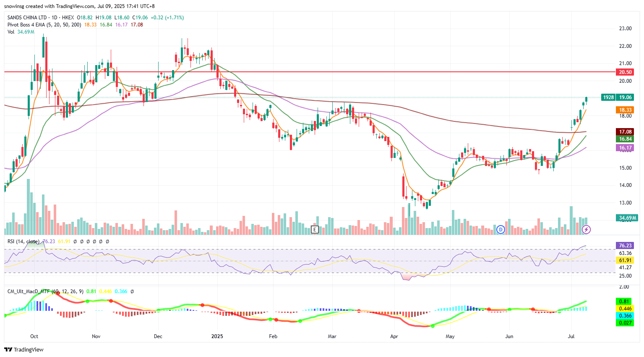Image resolution: width=644 pixels, height=357 pixels.
Task: Click the O18.82 open value in header
Action: [x=85, y=18]
